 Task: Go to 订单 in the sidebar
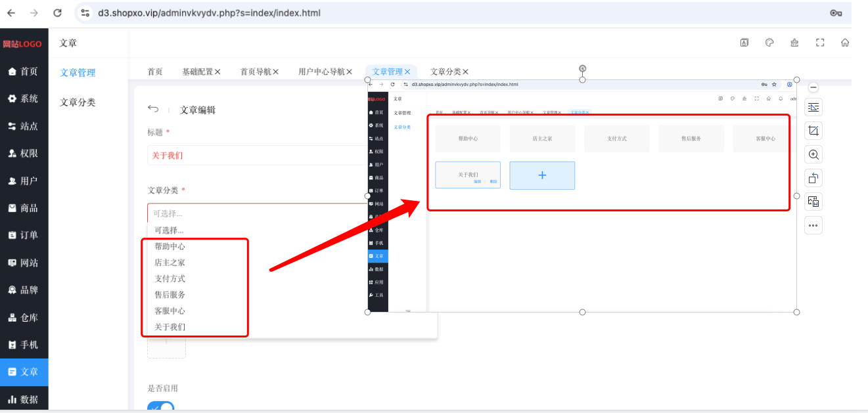(x=24, y=235)
